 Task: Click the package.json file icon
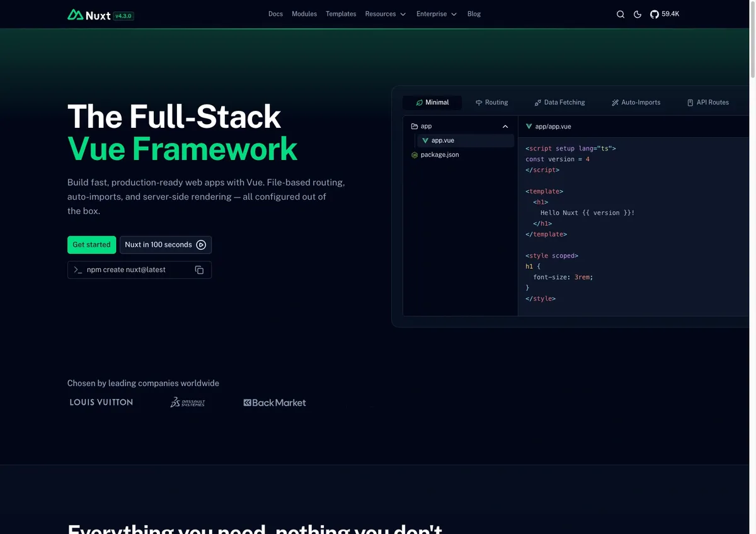415,155
